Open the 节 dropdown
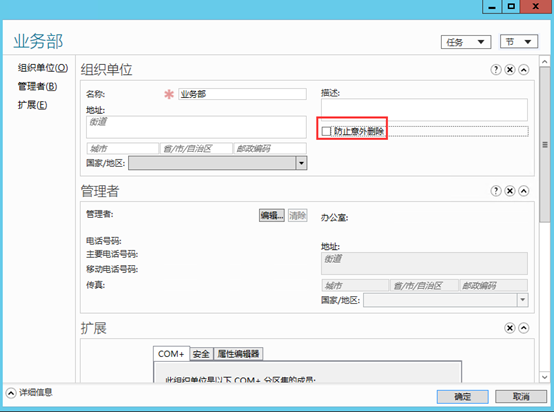 click(x=519, y=42)
